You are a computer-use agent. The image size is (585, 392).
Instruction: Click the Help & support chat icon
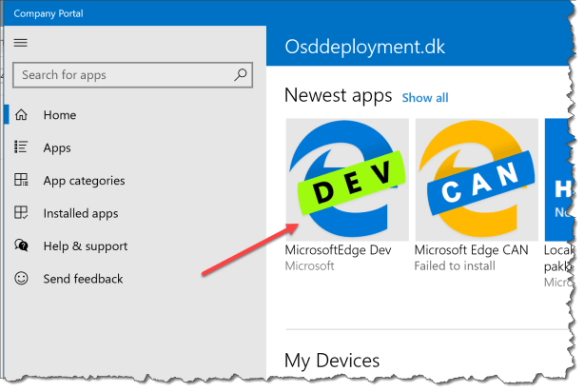[x=21, y=245]
